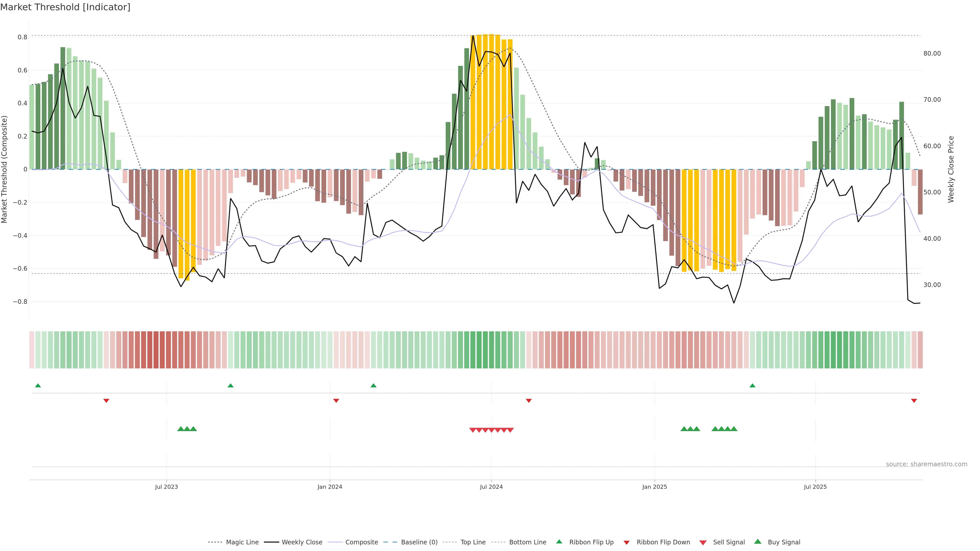Select the Baseline (0) legend label
Screen dimensions: 980x551
point(419,542)
